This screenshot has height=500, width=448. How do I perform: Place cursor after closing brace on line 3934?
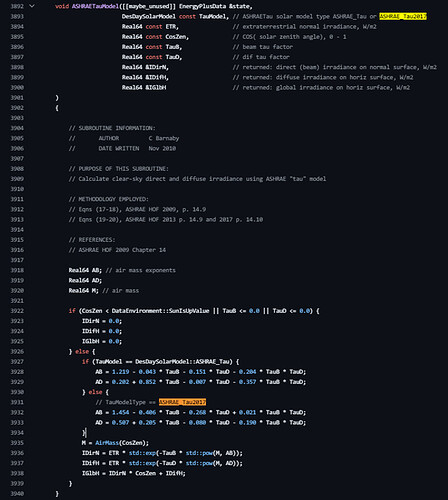pyautogui.click(x=86, y=433)
